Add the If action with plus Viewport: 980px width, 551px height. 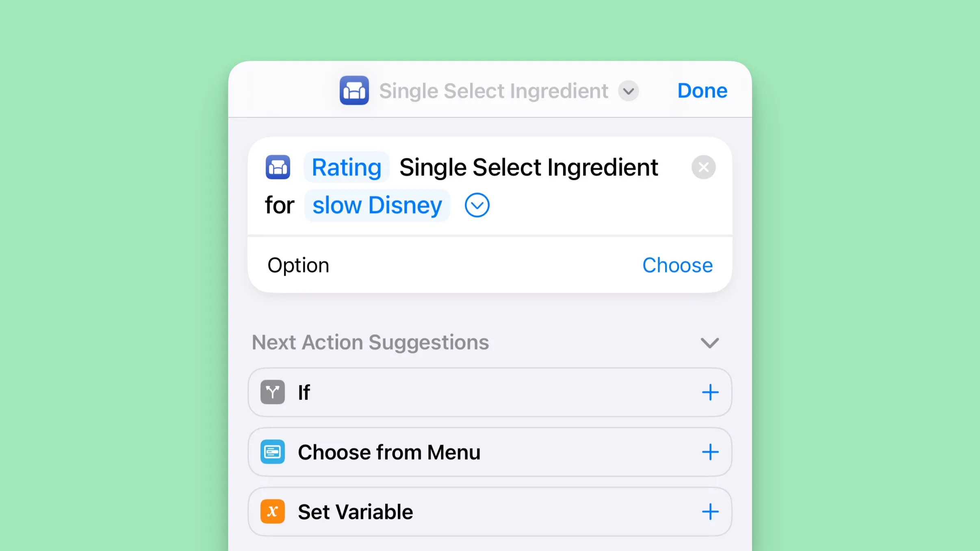coord(710,392)
